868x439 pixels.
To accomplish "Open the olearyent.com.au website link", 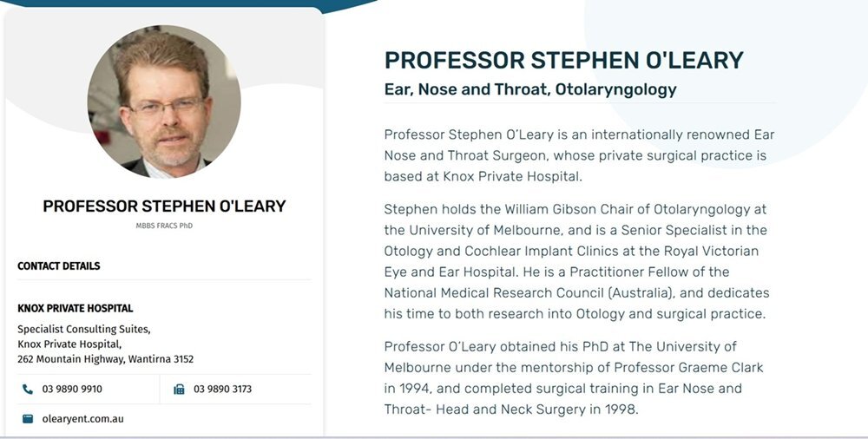I will point(82,419).
